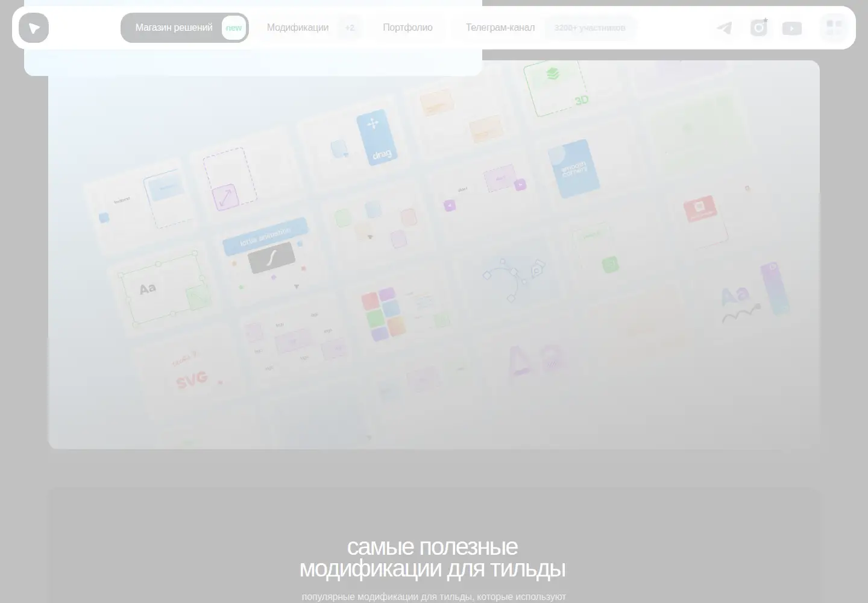868x603 pixels.
Task: Click the +2 badge next to Модификации
Action: 350,28
